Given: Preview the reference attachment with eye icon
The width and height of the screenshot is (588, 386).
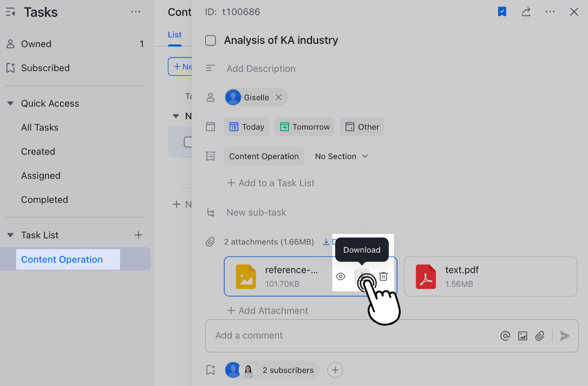Looking at the screenshot, I should tap(341, 276).
